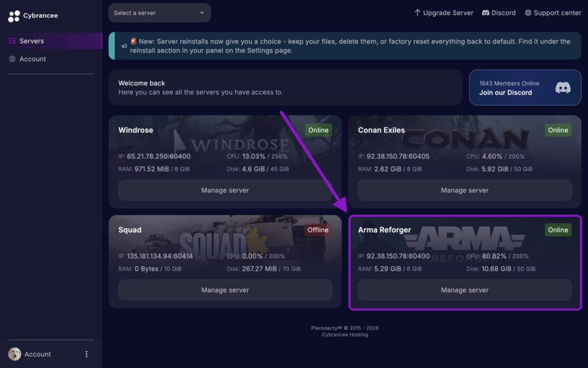Click the lifebuoy Support center icon
The image size is (588, 368).
[528, 13]
